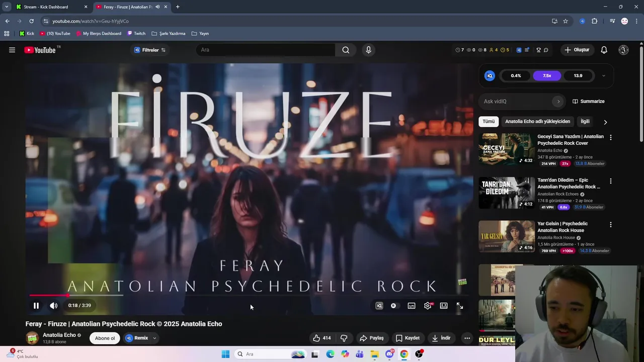Start voice search with the microphone icon
The image size is (644, 362).
coord(368,50)
